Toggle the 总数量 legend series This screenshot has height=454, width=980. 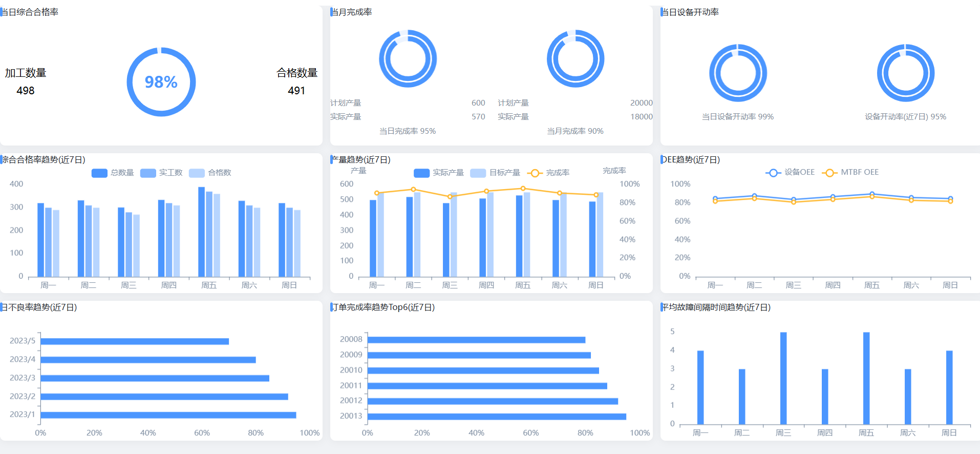click(113, 173)
